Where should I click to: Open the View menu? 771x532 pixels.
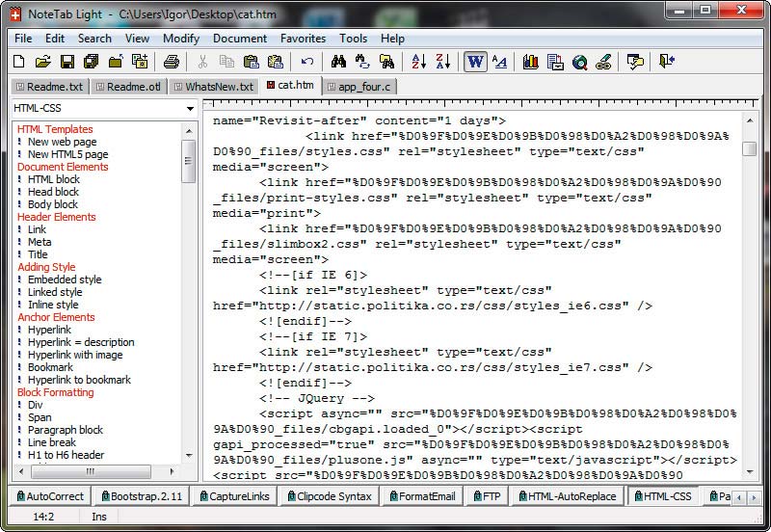137,39
